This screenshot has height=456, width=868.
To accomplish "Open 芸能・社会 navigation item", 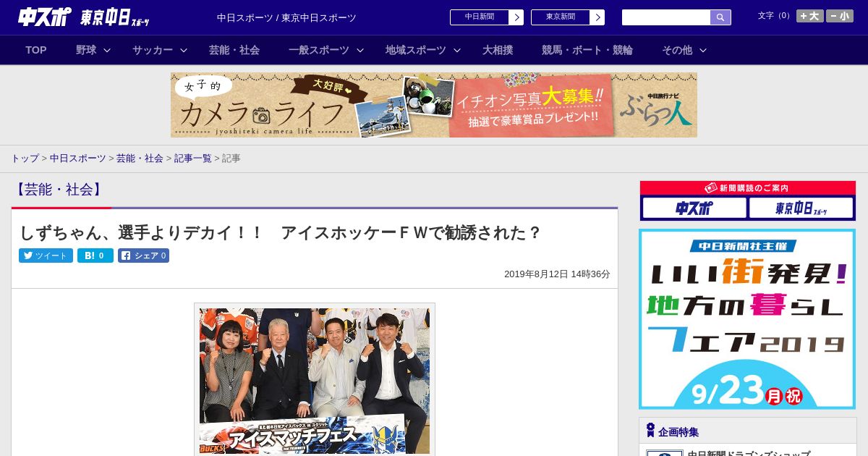I will pos(234,50).
